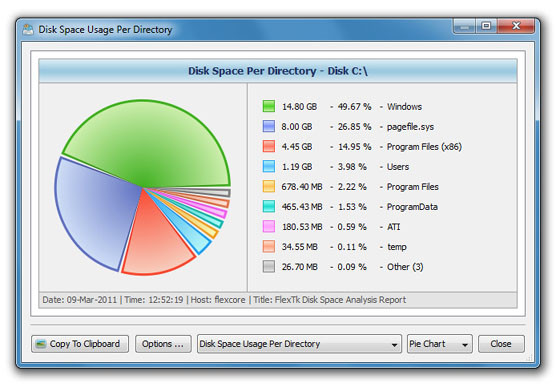Click the title bar application icon
560x387 pixels.
[28, 29]
